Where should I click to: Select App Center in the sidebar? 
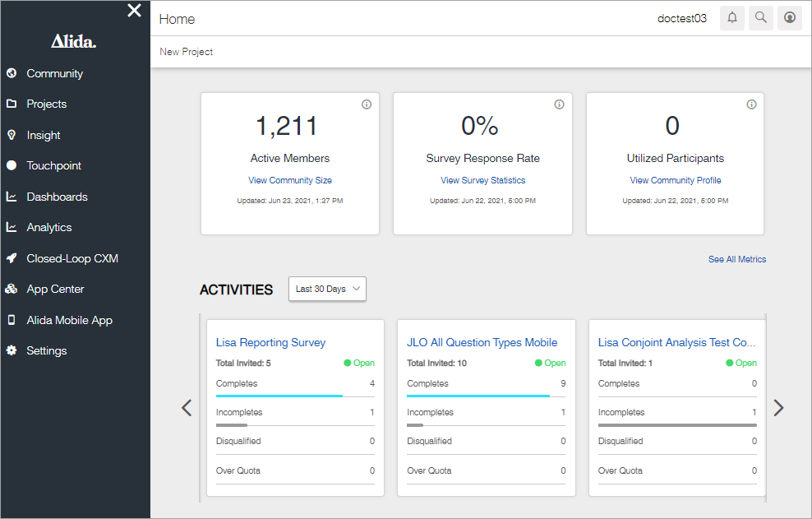tap(55, 290)
